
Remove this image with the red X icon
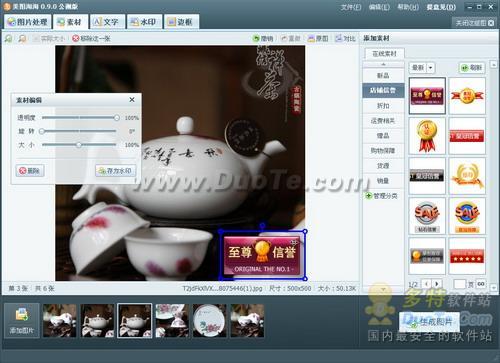(x=76, y=38)
